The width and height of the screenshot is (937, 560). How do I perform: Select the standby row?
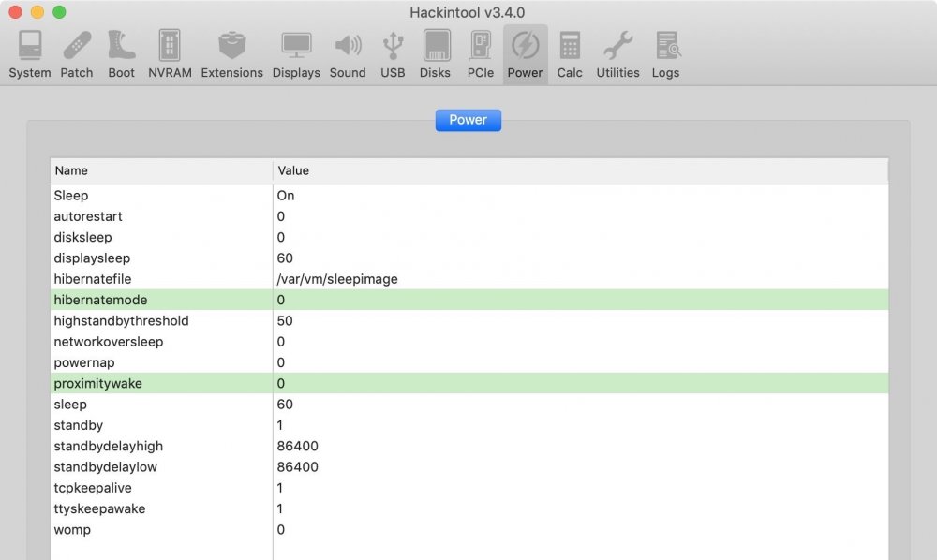coord(469,425)
